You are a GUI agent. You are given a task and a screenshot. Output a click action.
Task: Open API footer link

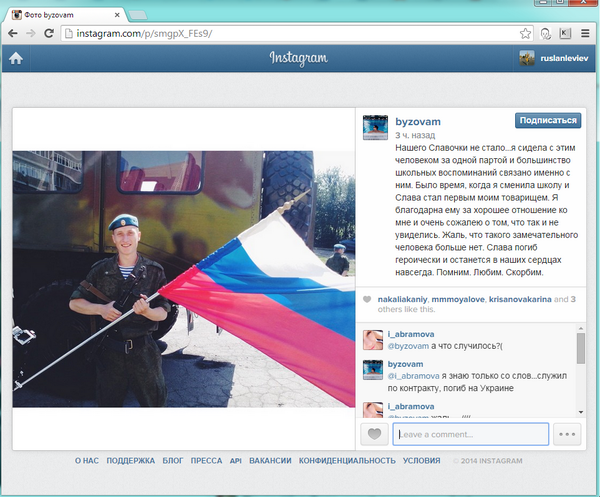click(236, 461)
